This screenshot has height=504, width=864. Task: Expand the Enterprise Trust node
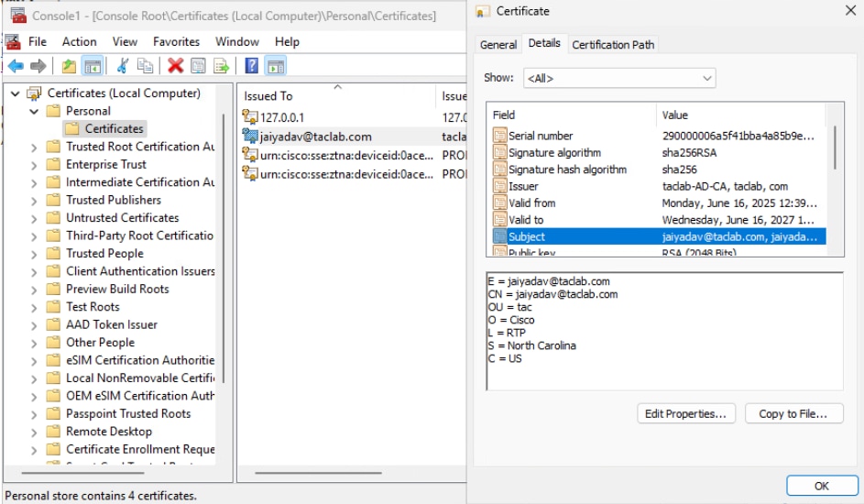[34, 165]
